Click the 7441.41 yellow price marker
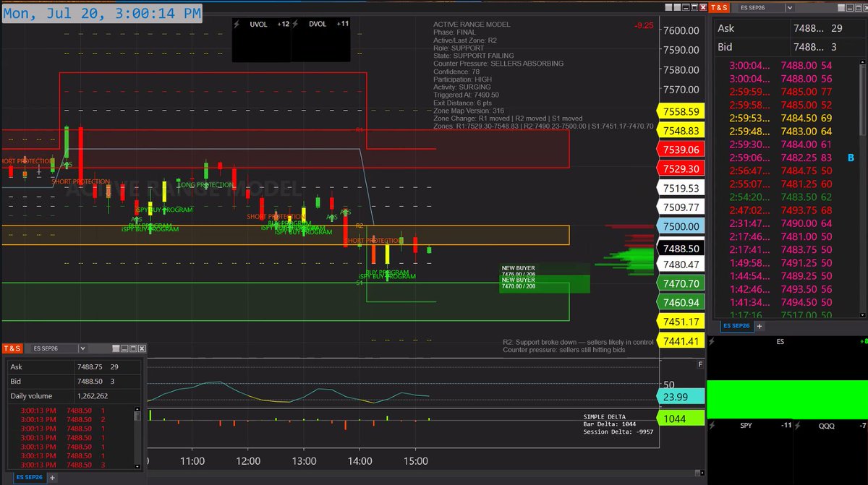The image size is (868, 485). (x=681, y=340)
